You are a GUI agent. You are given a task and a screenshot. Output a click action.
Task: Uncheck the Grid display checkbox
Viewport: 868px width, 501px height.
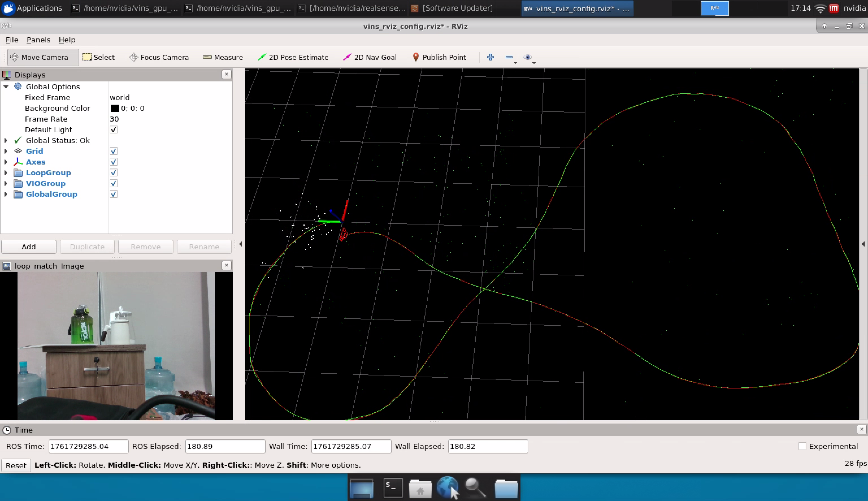coord(113,151)
